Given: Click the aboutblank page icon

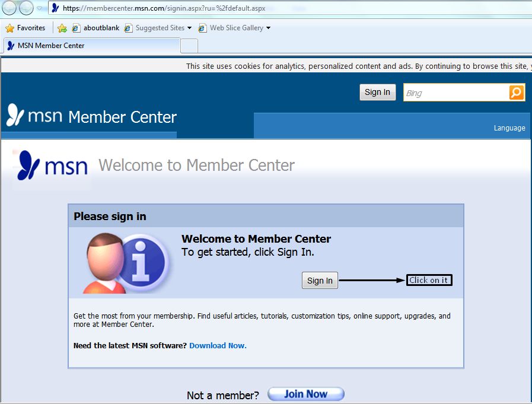Looking at the screenshot, I should click(76, 28).
